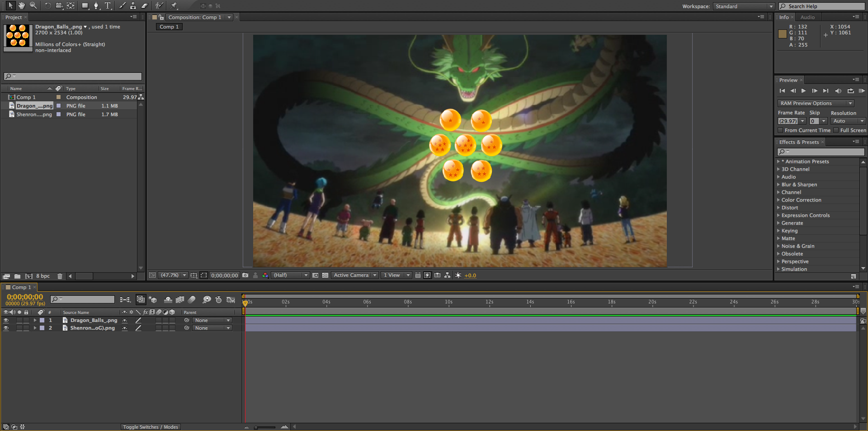Toggle region of interest in viewer
This screenshot has height=431, width=868.
(316, 275)
